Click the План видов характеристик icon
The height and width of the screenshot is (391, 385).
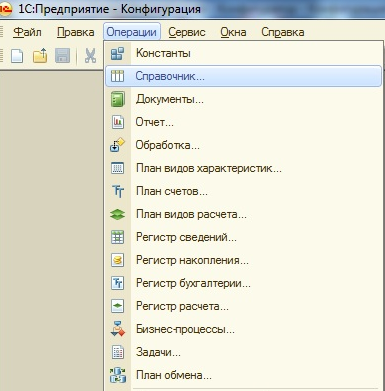[x=117, y=168]
